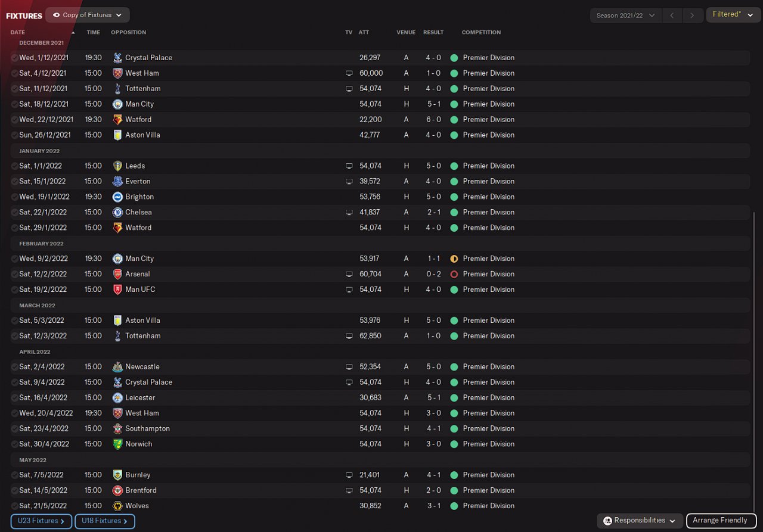Select attendance value 21,401 for Burnley
Image resolution: width=763 pixels, height=532 pixels.
point(370,475)
